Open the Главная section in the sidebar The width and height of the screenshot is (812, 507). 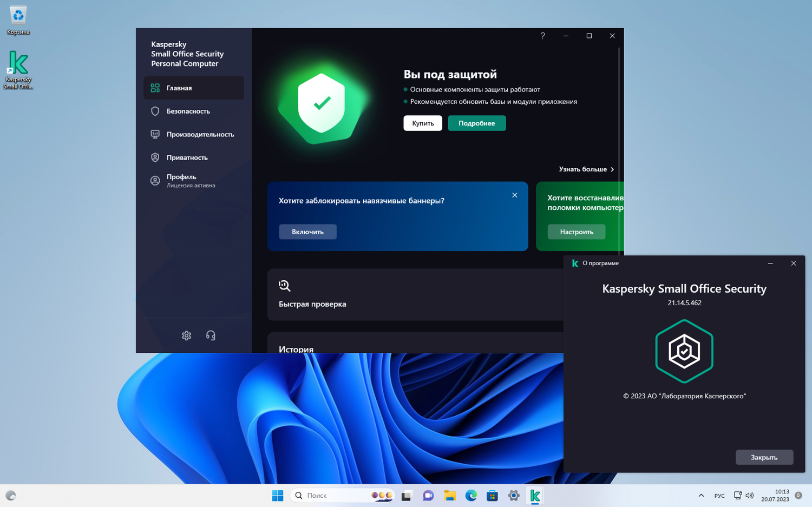tap(194, 88)
